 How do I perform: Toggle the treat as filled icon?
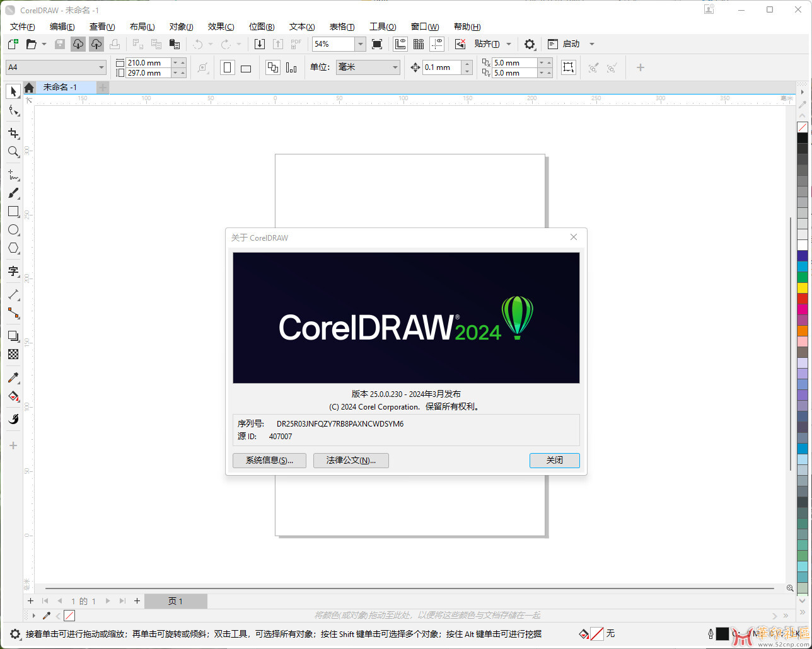click(x=569, y=67)
